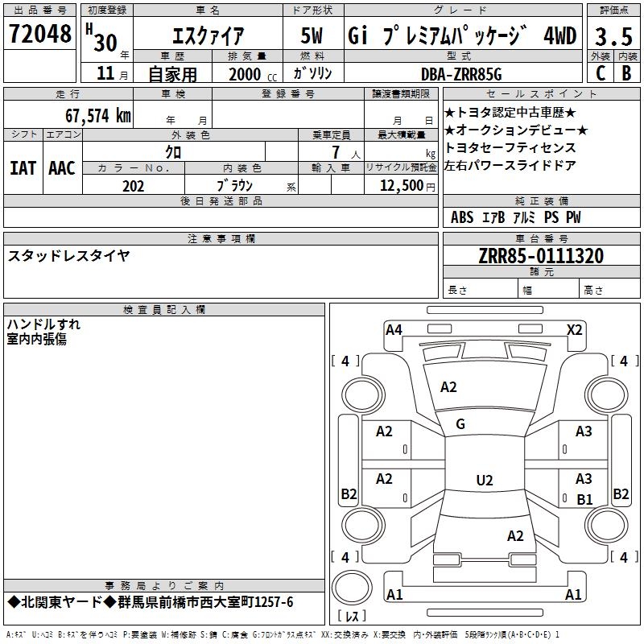Select the A2 mark on rear hatch

[x=515, y=536]
